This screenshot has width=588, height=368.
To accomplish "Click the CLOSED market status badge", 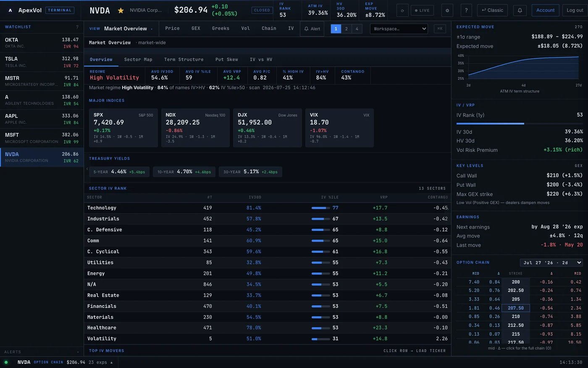I will pos(262,10).
